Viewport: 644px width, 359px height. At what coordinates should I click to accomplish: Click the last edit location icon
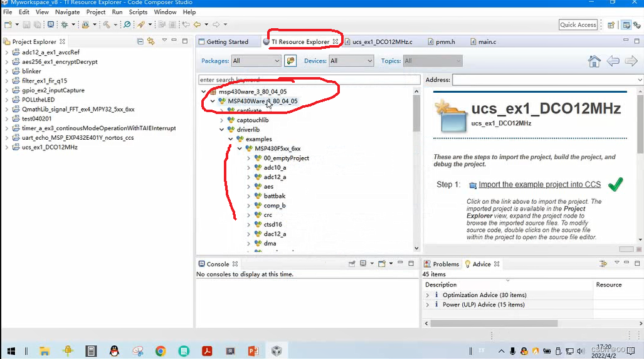coord(186,24)
